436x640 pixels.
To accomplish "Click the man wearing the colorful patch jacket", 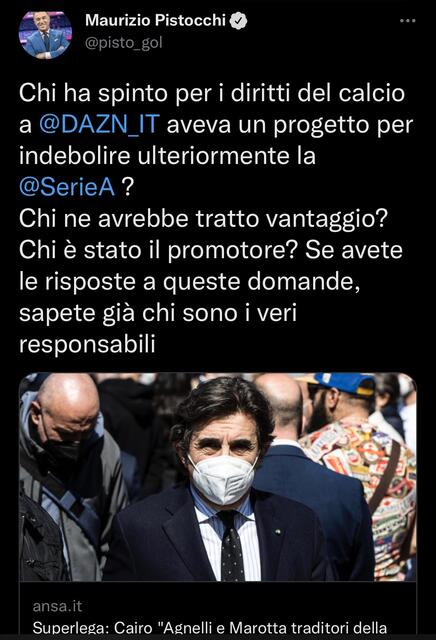I will tap(357, 469).
